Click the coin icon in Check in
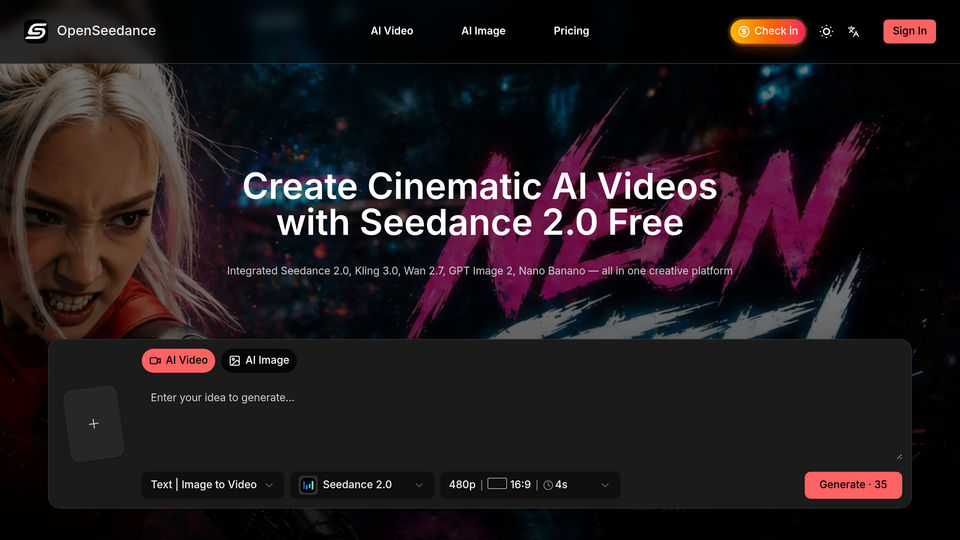Screen dimensions: 960x540 (x=744, y=31)
